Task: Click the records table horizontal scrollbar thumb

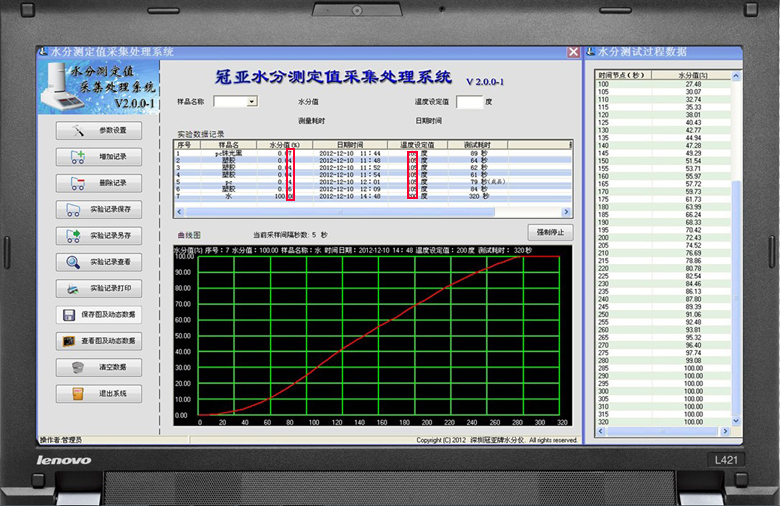Action: pos(340,212)
